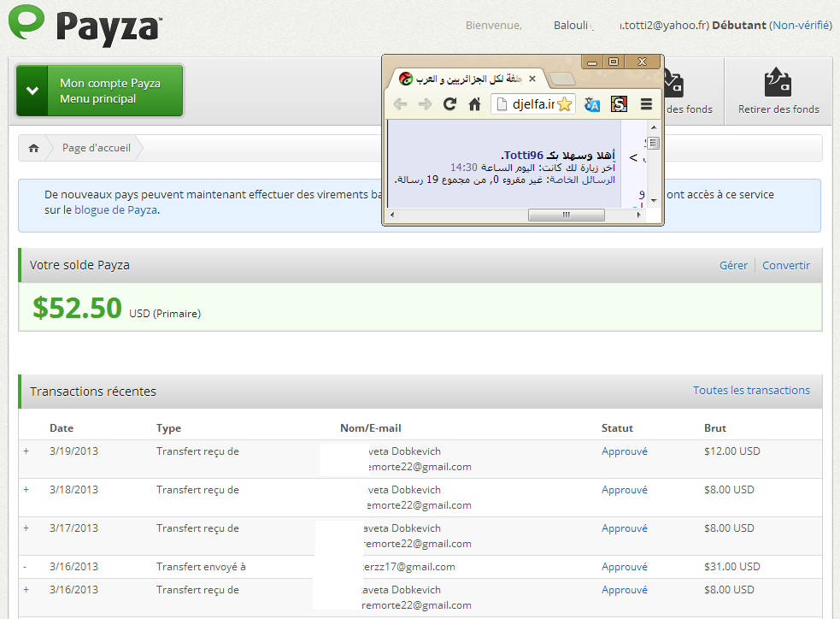Click the Totti96 username link

523,156
